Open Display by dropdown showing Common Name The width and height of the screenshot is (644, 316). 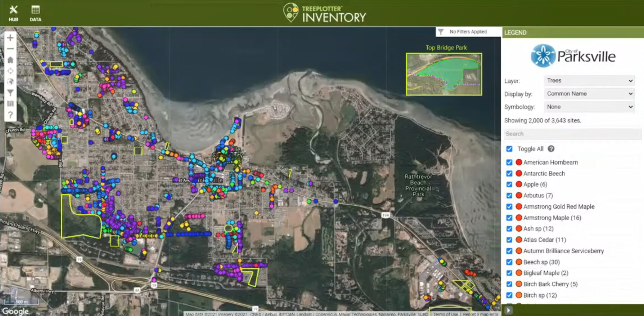[589, 94]
